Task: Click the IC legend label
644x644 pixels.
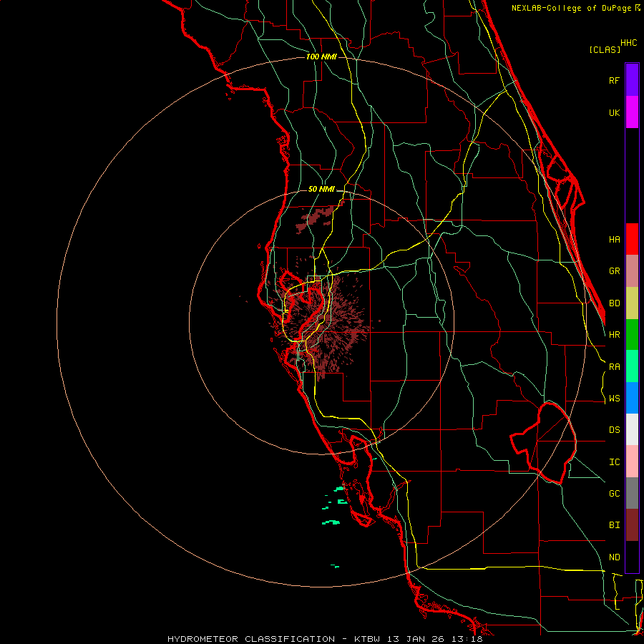Action: pos(614,462)
